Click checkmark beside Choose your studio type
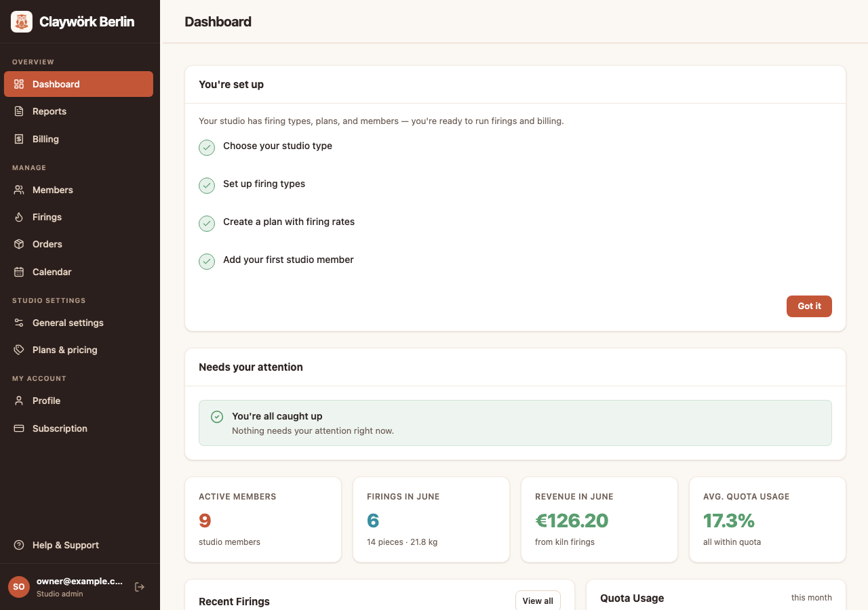 tap(207, 148)
